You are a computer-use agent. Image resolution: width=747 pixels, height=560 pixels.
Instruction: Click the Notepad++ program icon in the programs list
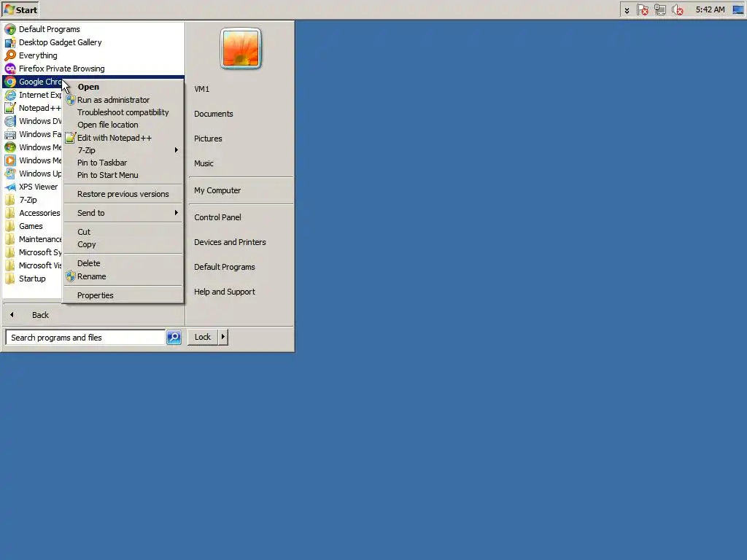click(10, 108)
